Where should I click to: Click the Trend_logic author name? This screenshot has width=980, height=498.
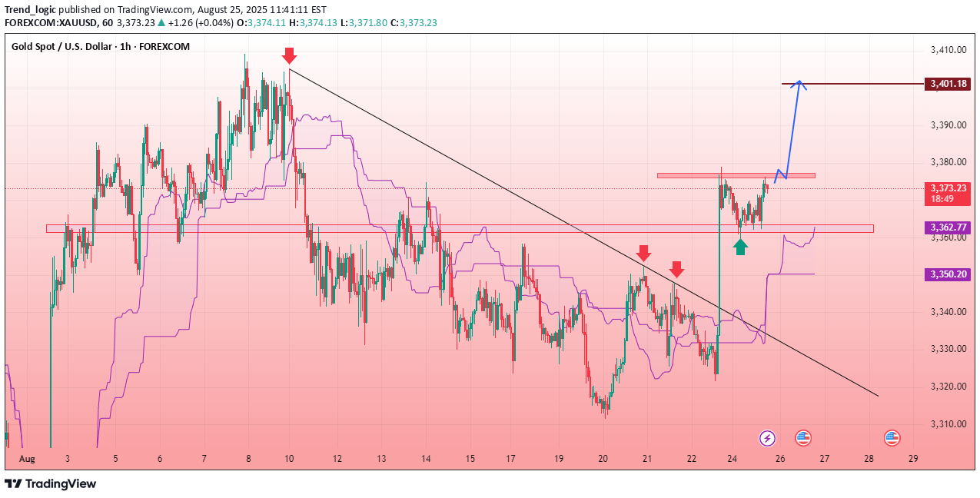(x=30, y=10)
